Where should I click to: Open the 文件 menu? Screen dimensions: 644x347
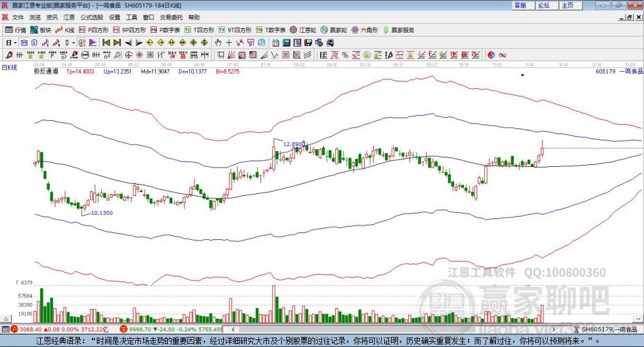click(x=18, y=17)
